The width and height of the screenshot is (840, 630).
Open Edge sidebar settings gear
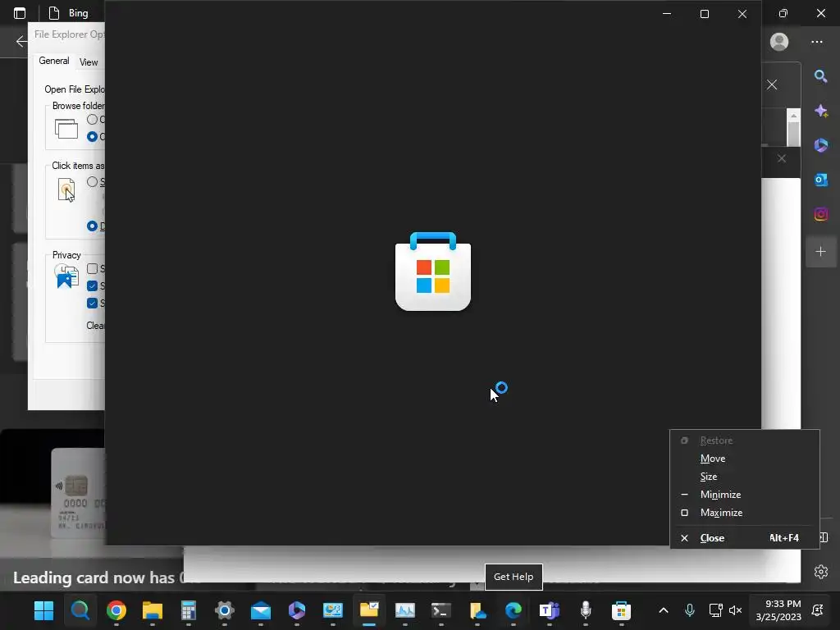(820, 572)
